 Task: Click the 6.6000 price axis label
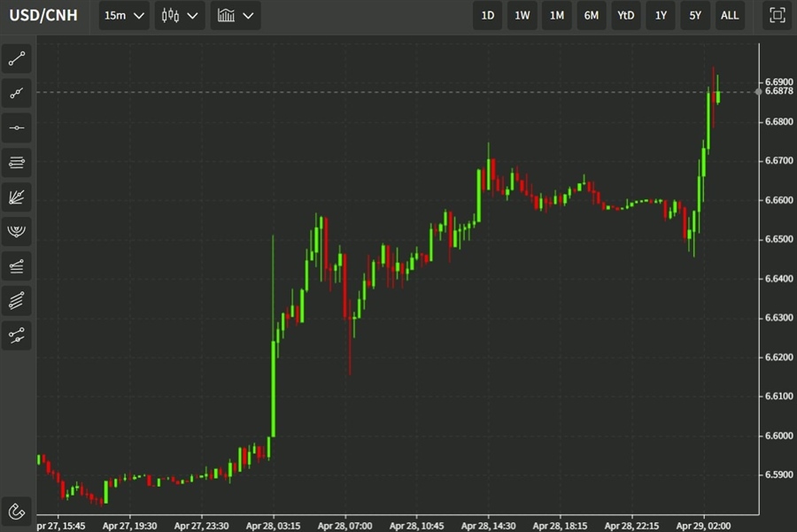tap(778, 436)
